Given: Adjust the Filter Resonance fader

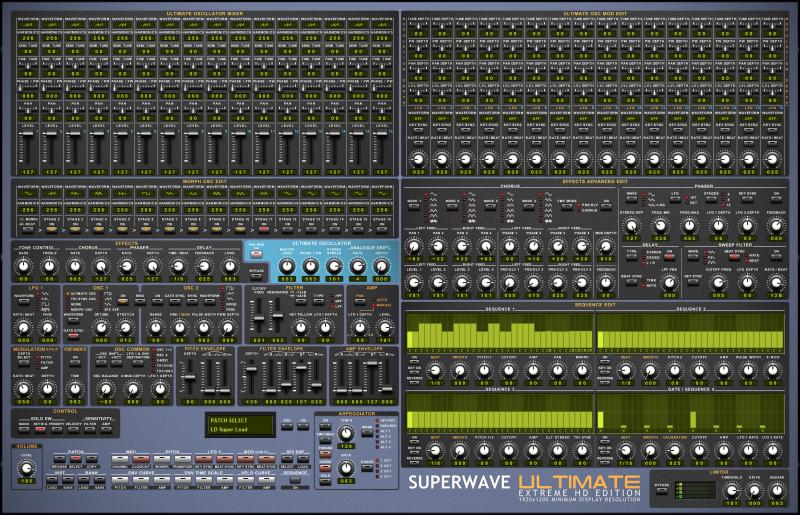Looking at the screenshot, I should coord(278,315).
